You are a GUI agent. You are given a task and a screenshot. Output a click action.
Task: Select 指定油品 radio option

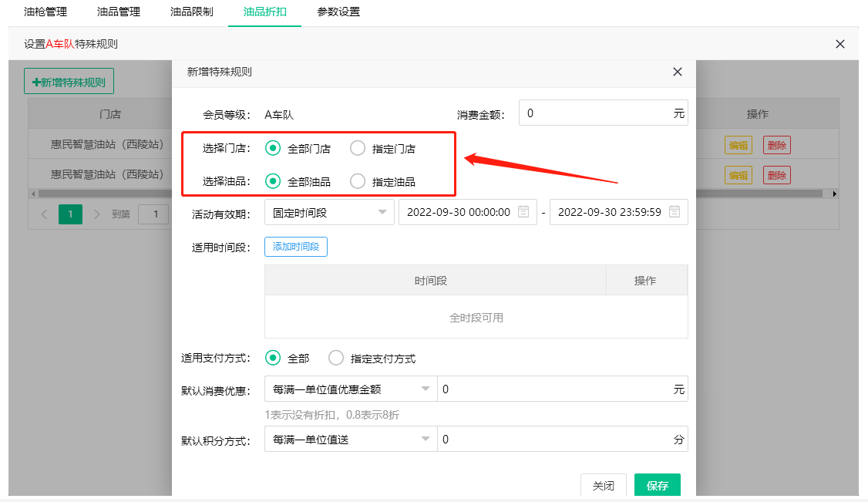point(358,181)
